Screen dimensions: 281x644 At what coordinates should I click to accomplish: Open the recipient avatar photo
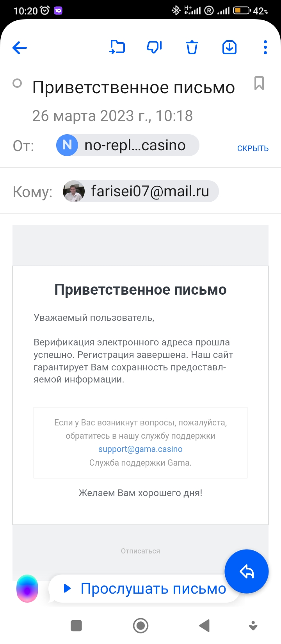[x=74, y=191]
